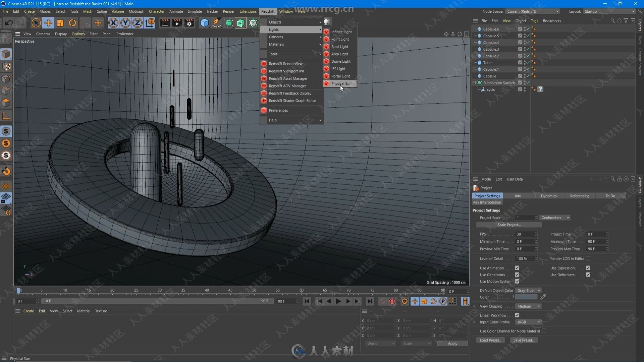Click the Load Preset button
The width and height of the screenshot is (644, 362).
point(490,340)
